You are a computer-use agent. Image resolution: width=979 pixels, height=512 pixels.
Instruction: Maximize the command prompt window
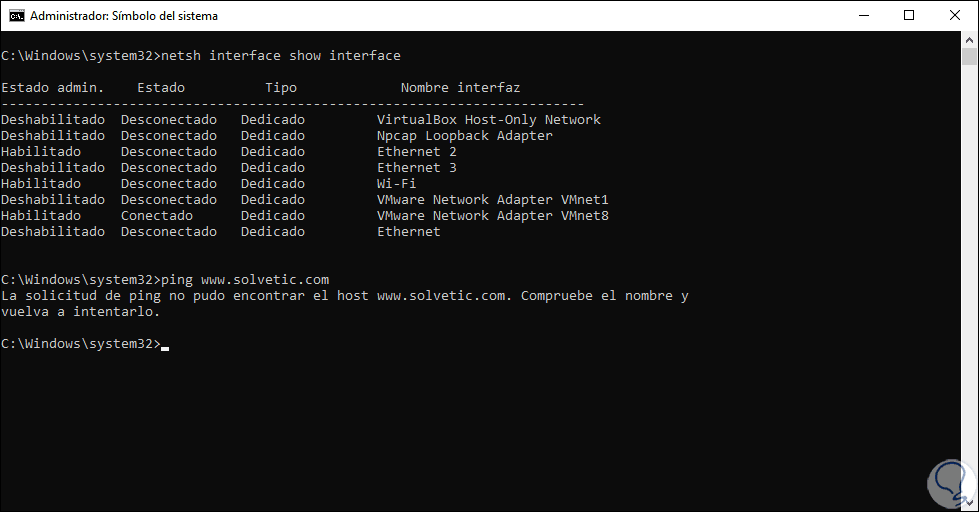coord(908,15)
